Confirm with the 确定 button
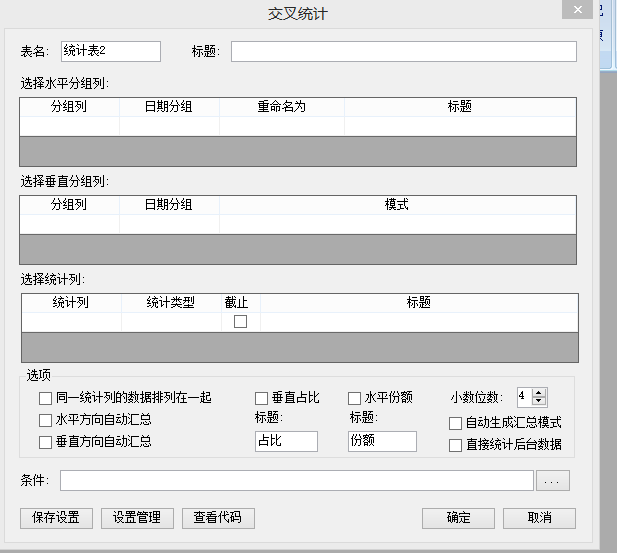The image size is (617, 553). click(x=458, y=518)
